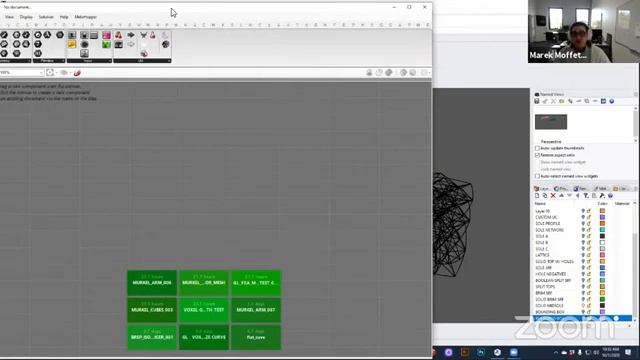Click the zoom extents icon on Grasshopper canvas toolbar
This screenshot has height=360, width=640.
(x=50, y=73)
